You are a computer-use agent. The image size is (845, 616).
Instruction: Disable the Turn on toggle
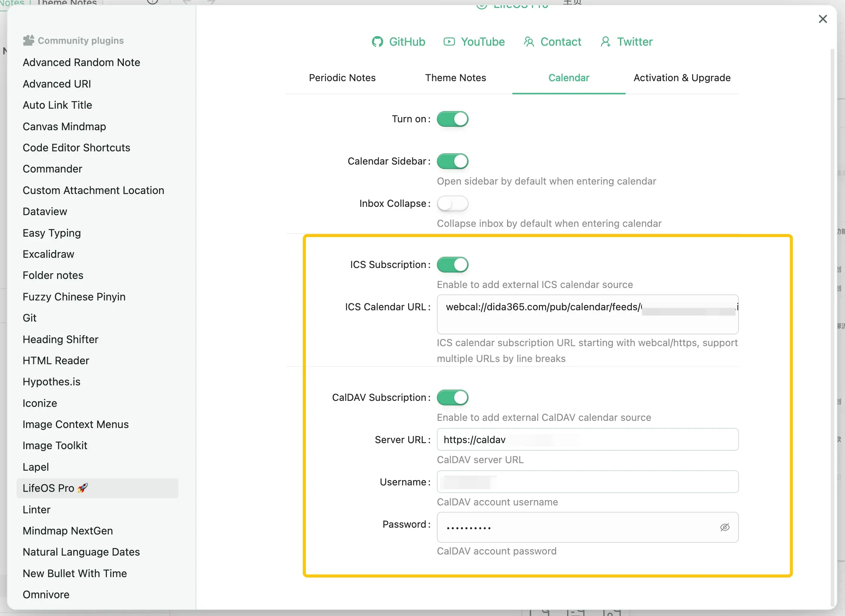point(452,119)
